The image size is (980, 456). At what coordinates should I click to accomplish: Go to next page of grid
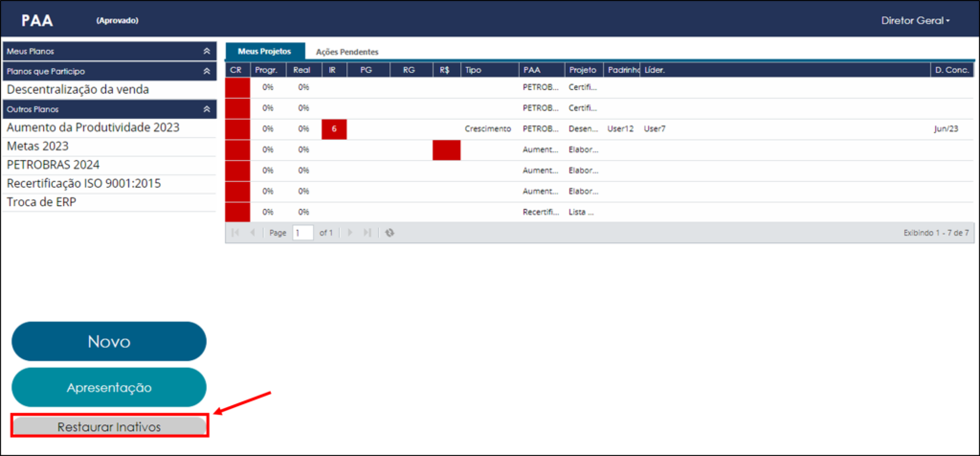coord(350,233)
